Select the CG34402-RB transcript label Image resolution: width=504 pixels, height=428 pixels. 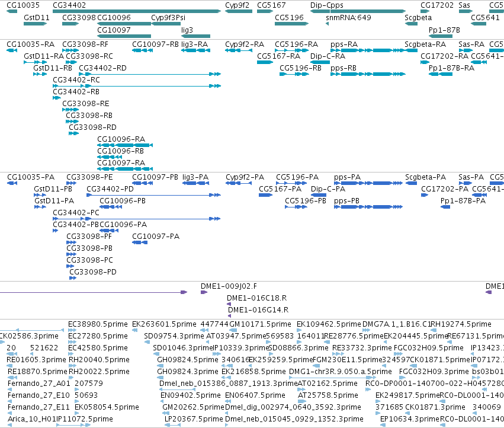point(76,92)
